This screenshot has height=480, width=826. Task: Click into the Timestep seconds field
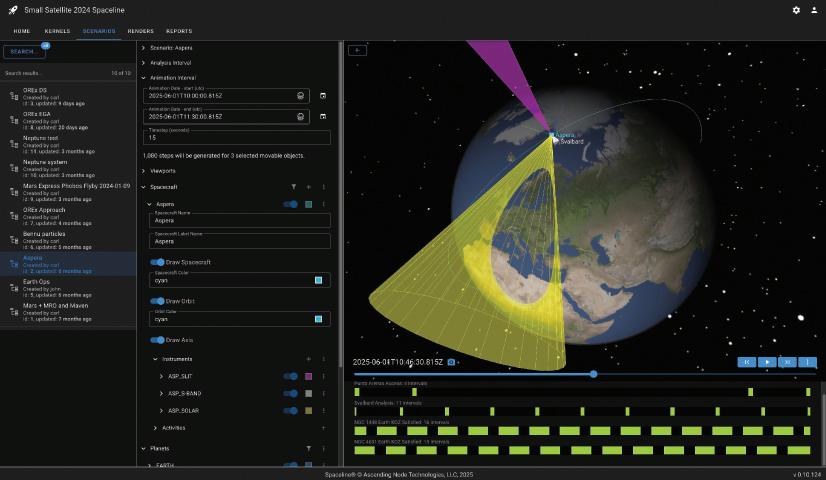[x=237, y=137]
